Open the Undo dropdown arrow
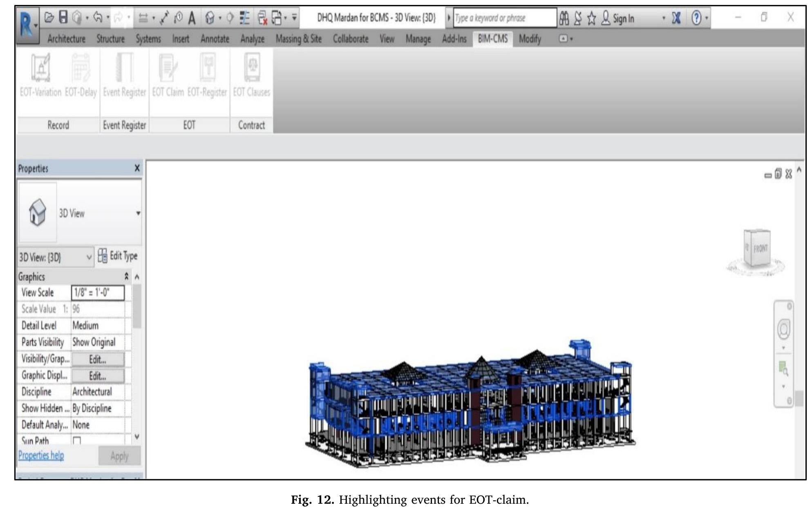812x516 pixels. (108, 16)
